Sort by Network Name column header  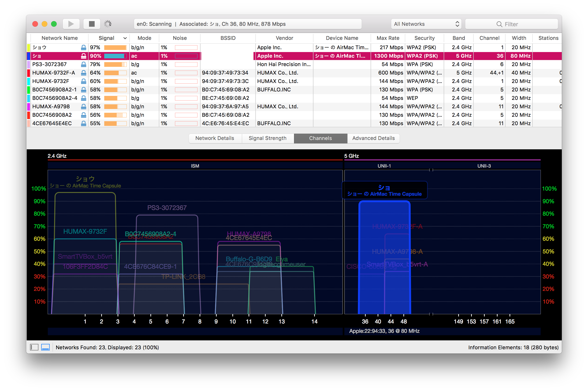60,38
